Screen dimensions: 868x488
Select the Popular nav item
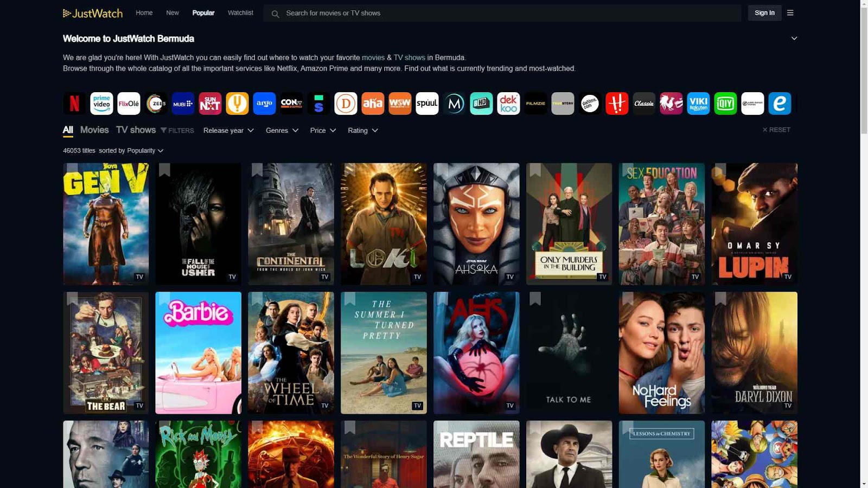(x=203, y=13)
